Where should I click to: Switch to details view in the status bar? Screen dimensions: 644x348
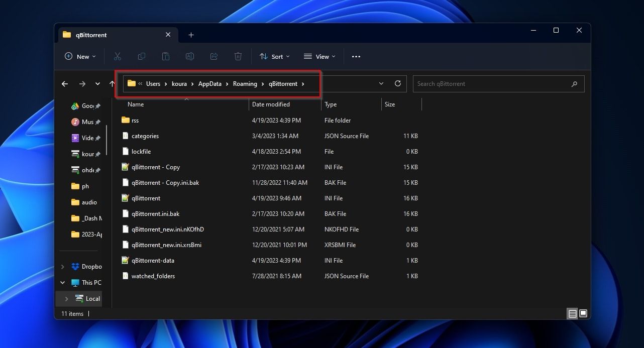[572, 313]
